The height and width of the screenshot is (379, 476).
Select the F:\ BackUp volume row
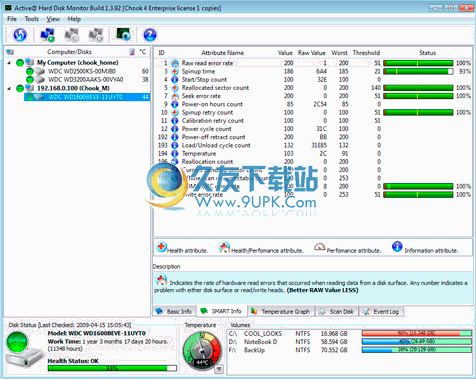pyautogui.click(x=349, y=350)
